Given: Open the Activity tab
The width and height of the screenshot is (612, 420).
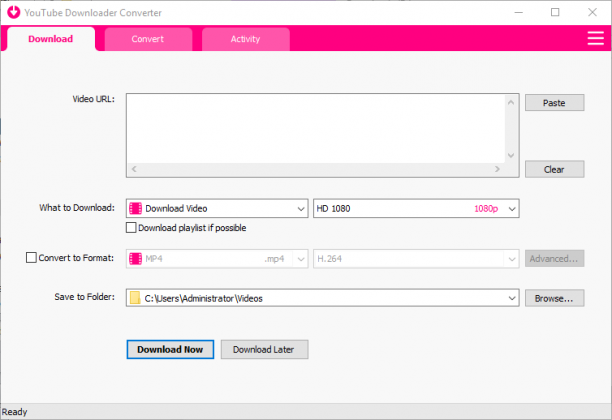Looking at the screenshot, I should click(x=246, y=39).
